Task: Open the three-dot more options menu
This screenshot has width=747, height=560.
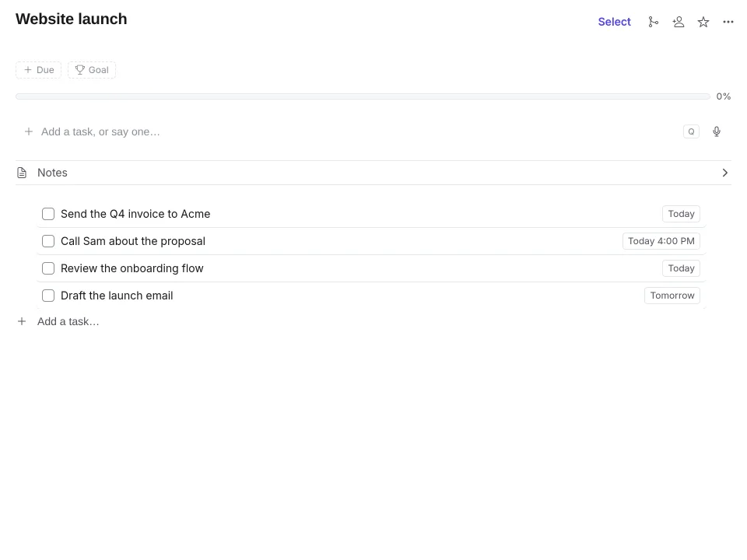Action: [728, 22]
